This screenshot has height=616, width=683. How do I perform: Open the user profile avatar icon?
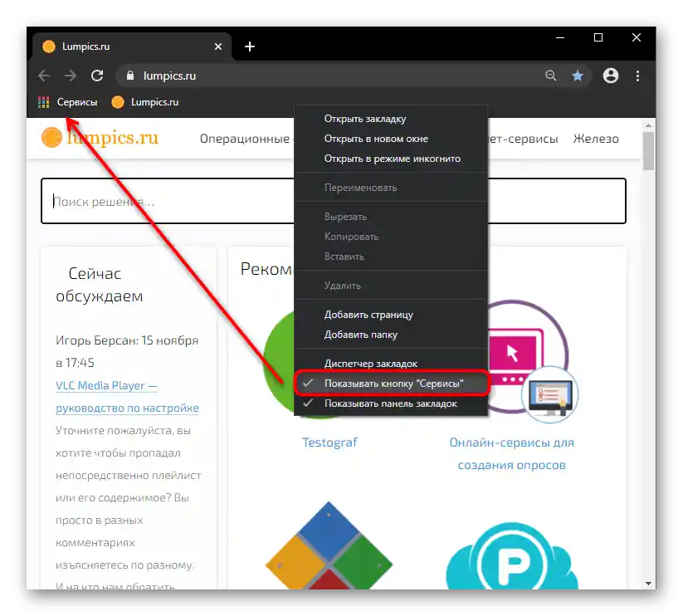coord(610,76)
